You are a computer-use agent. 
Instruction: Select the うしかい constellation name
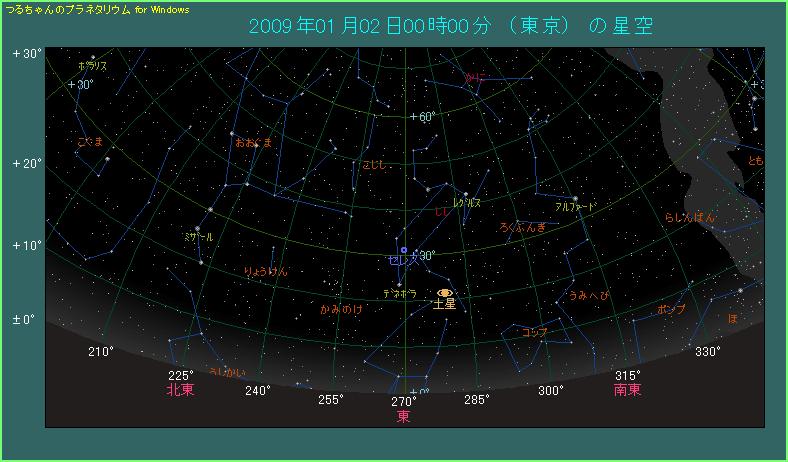228,373
